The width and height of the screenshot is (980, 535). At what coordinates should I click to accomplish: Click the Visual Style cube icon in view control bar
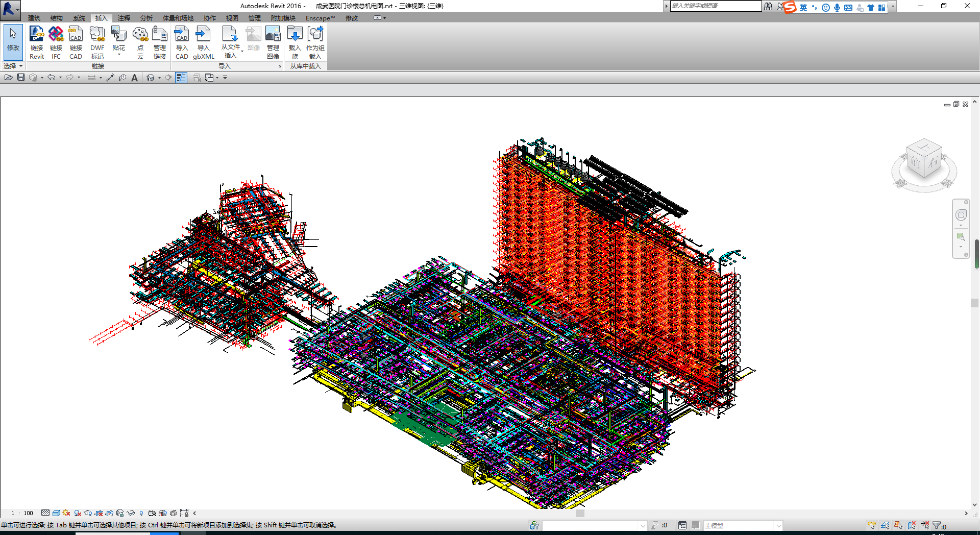pos(56,513)
